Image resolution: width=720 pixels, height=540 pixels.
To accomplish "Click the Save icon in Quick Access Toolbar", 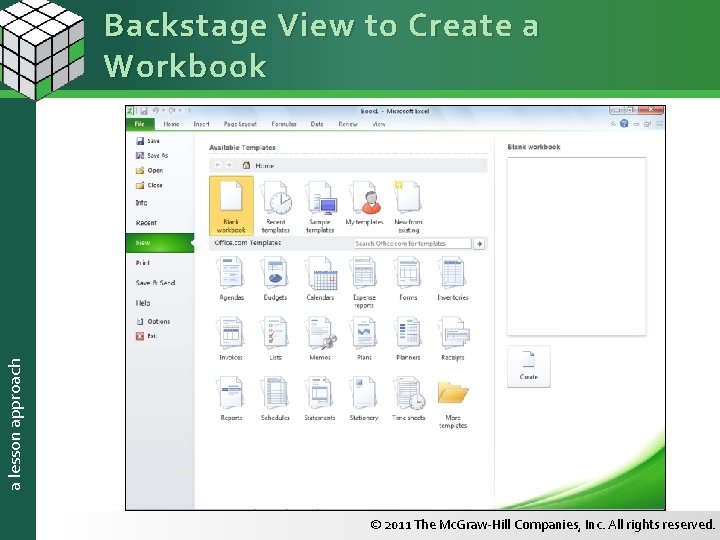I will click(x=144, y=111).
